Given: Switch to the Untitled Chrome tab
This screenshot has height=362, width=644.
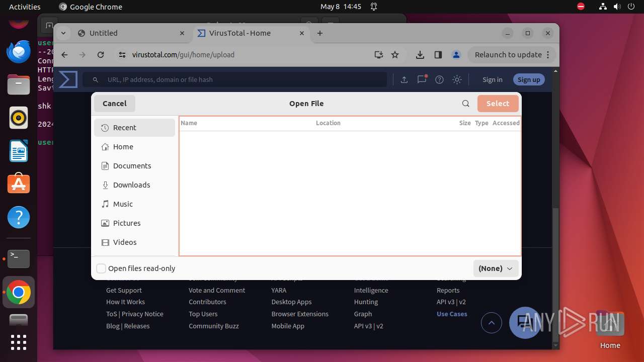Looking at the screenshot, I should click(132, 33).
